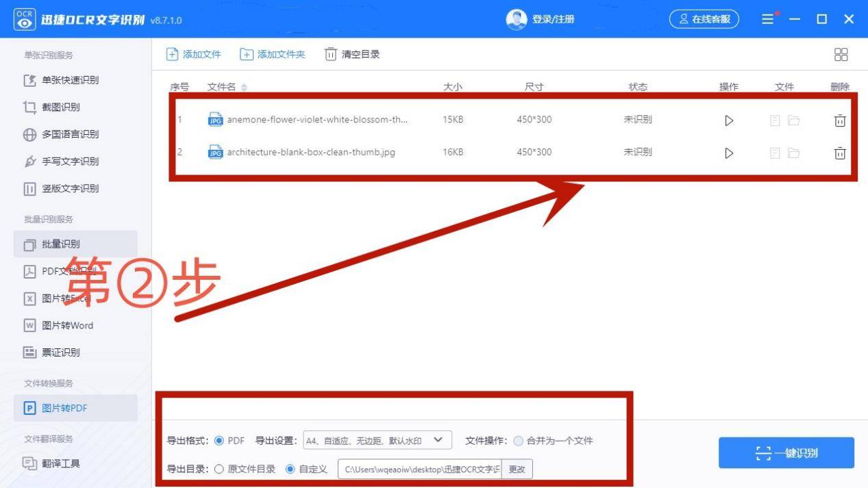Select the 票证识别 feature
868x488 pixels.
[59, 352]
